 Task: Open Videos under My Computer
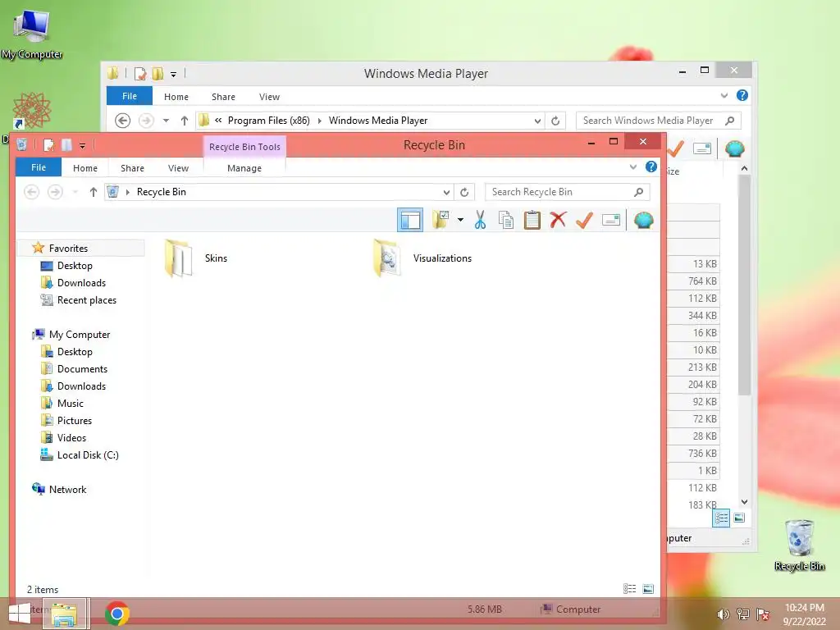pos(71,438)
